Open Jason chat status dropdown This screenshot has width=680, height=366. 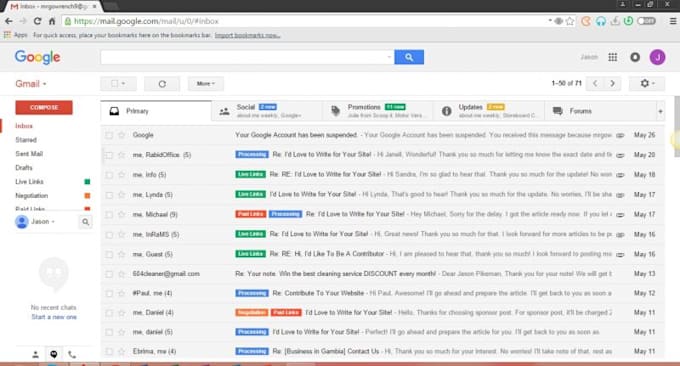click(42, 222)
